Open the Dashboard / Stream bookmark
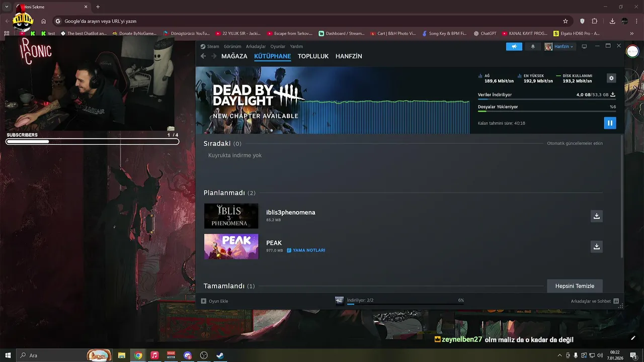This screenshot has width=644, height=362. point(342,33)
